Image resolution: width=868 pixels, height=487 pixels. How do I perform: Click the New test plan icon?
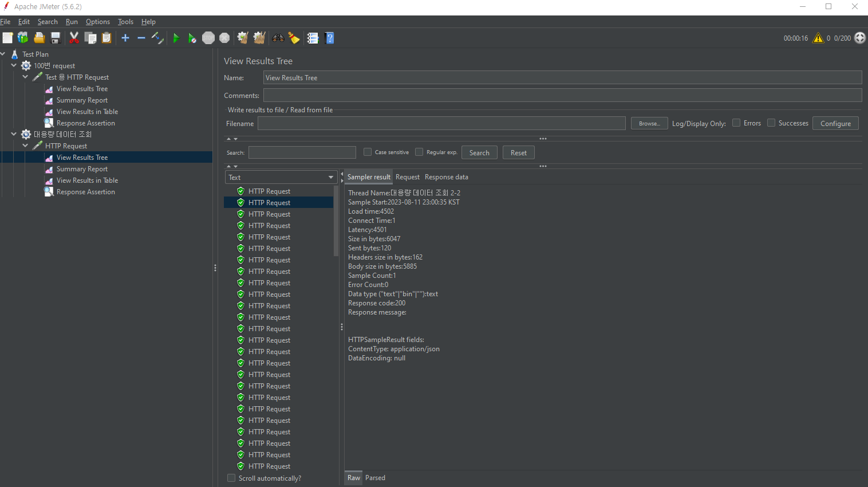pos(7,38)
